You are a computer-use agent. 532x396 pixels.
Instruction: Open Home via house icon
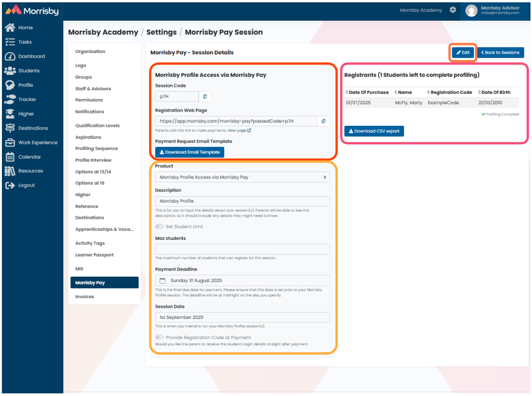click(x=10, y=27)
